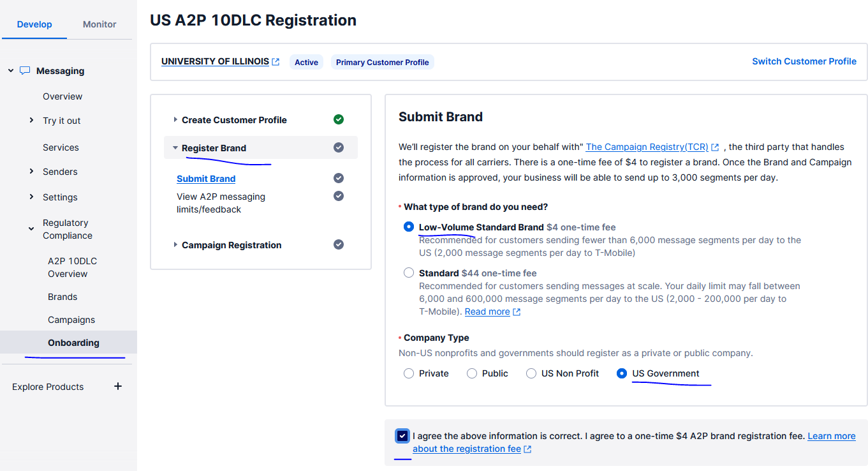Select Onboarding in the sidebar navigation

73,342
